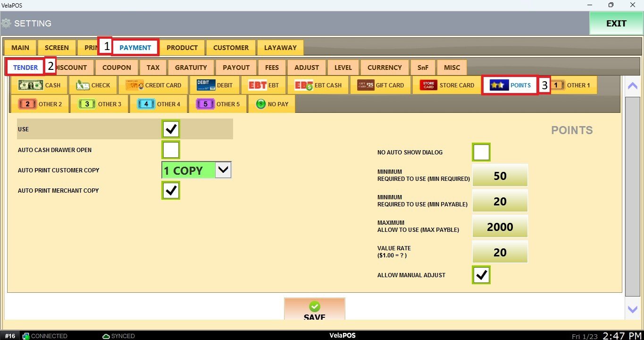This screenshot has height=340, width=644.
Task: Select the CASH tender dollar bill icon
Action: [x=30, y=85]
